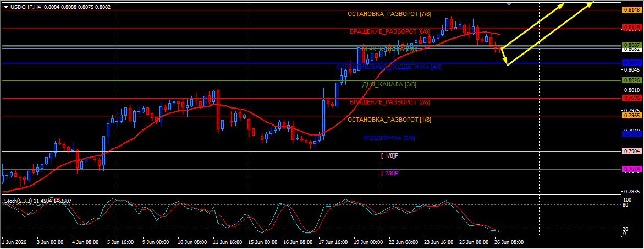This screenshot has height=249, width=644.
Task: Click the 4 Jun 08:00 time label
Action: pyautogui.click(x=85, y=242)
